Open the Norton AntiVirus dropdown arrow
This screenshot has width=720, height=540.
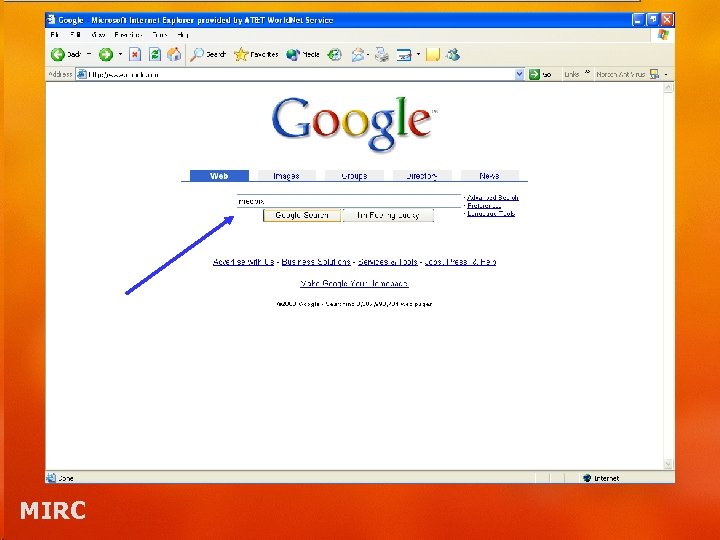coord(666,74)
